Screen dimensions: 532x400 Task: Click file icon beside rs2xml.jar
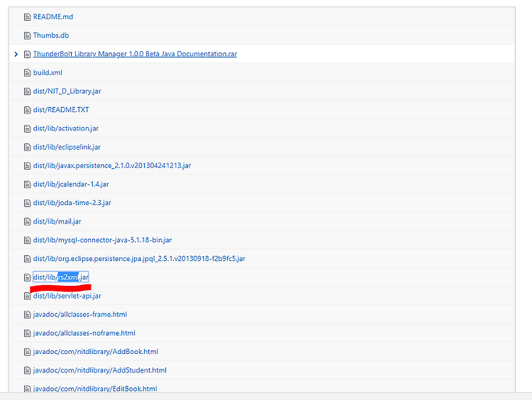tap(27, 277)
